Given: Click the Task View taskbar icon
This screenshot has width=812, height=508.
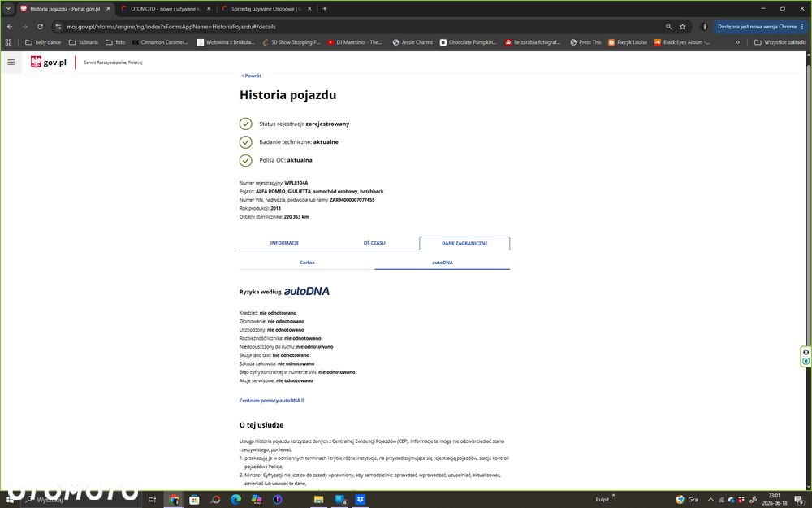Looking at the screenshot, I should (x=152, y=499).
